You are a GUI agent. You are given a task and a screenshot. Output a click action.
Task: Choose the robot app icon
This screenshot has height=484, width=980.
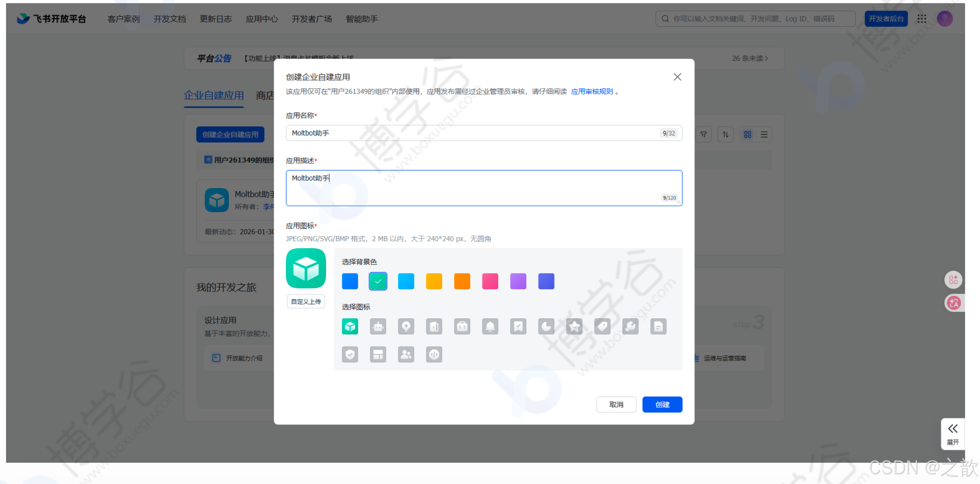click(x=378, y=326)
